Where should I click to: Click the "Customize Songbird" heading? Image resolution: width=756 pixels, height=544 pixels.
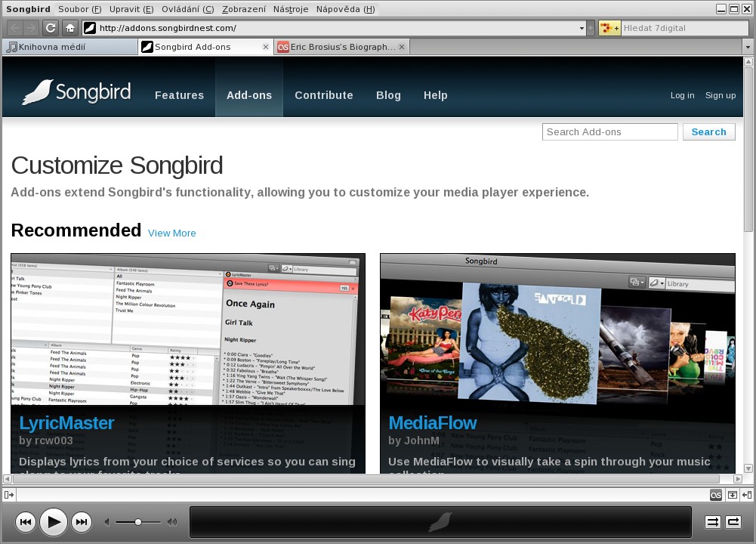tap(117, 165)
